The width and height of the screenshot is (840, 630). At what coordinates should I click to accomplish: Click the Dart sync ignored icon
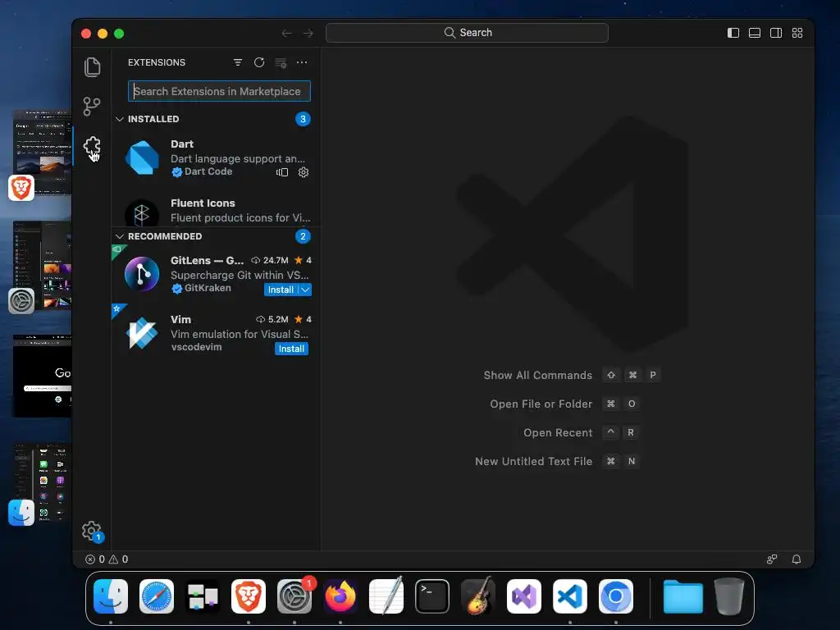pos(282,172)
